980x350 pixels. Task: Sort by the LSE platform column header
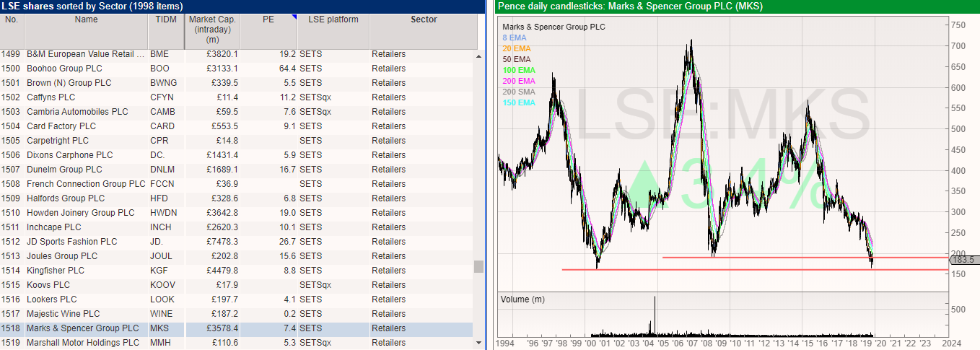(x=333, y=31)
